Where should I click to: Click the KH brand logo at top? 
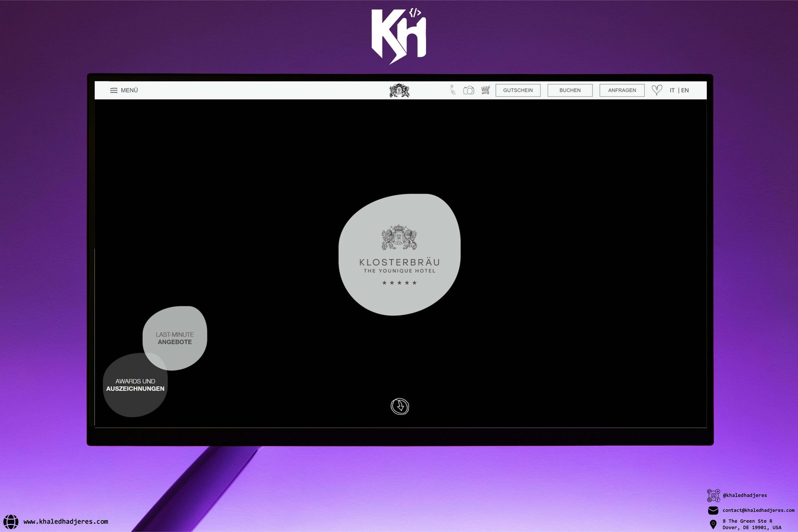point(399,36)
